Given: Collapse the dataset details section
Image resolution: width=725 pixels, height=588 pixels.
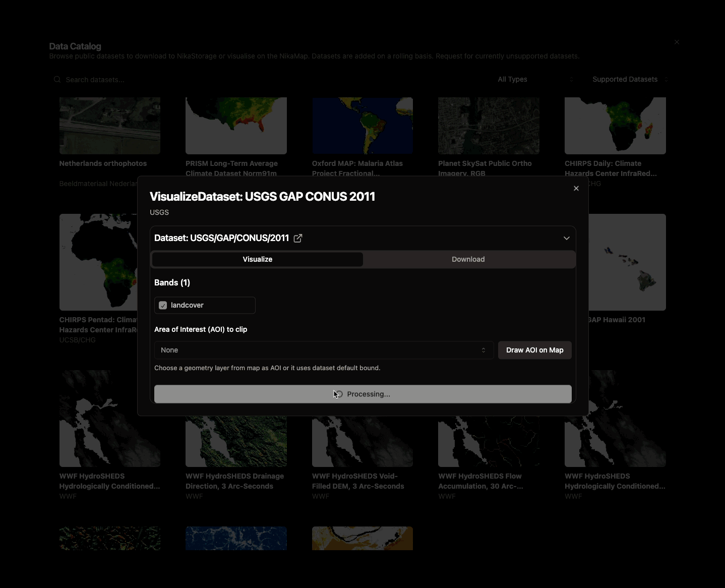Looking at the screenshot, I should 566,238.
